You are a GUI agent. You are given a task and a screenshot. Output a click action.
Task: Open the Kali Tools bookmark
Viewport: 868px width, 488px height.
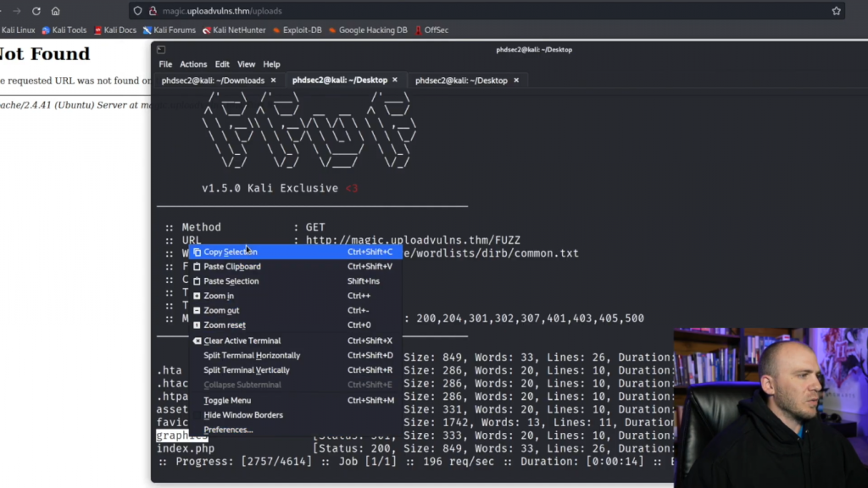point(64,30)
